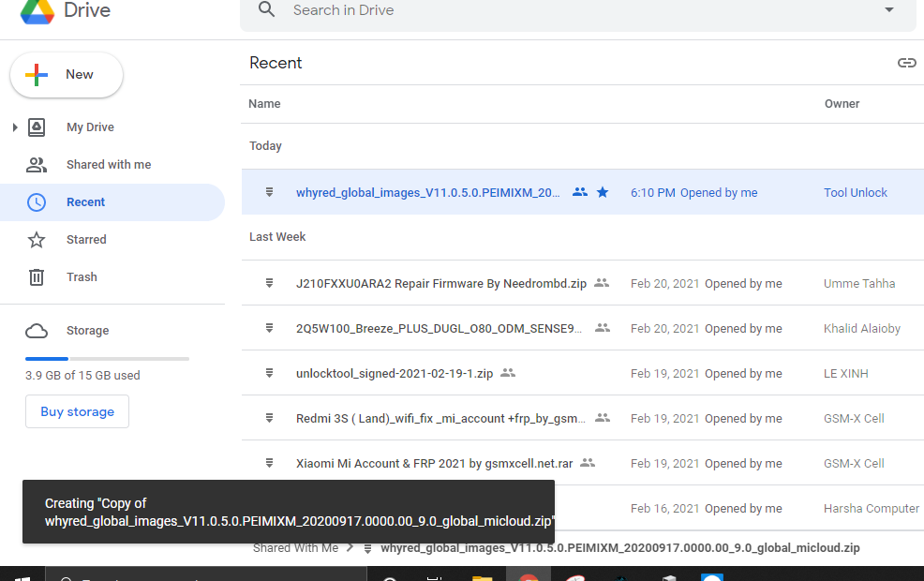
Task: Click the get link icon beside Recent heading
Action: pyautogui.click(x=906, y=63)
